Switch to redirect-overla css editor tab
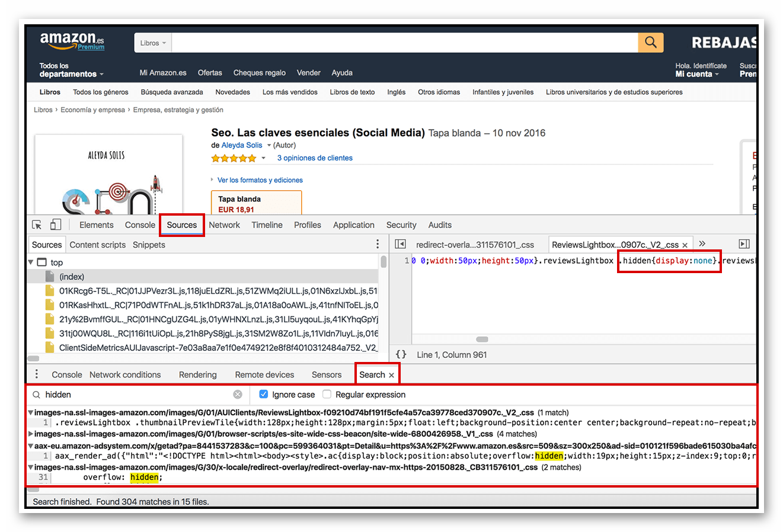Screen dimensions: 783x532 tap(475, 245)
